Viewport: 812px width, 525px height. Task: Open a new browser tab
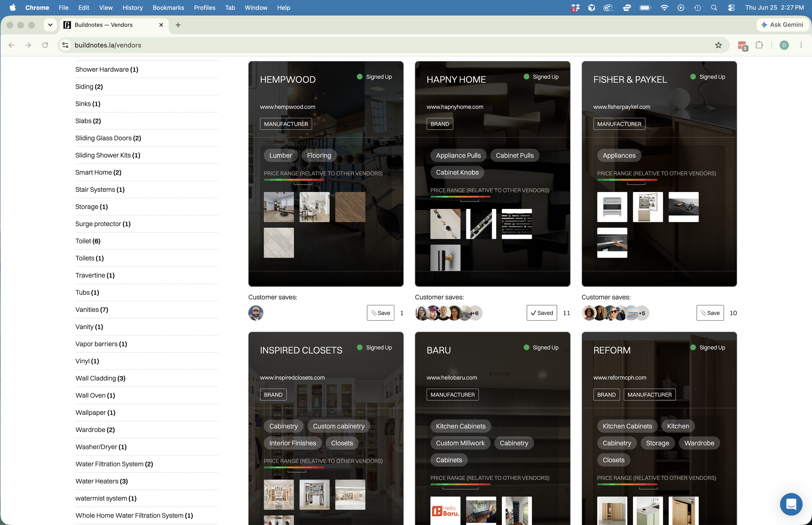click(178, 25)
